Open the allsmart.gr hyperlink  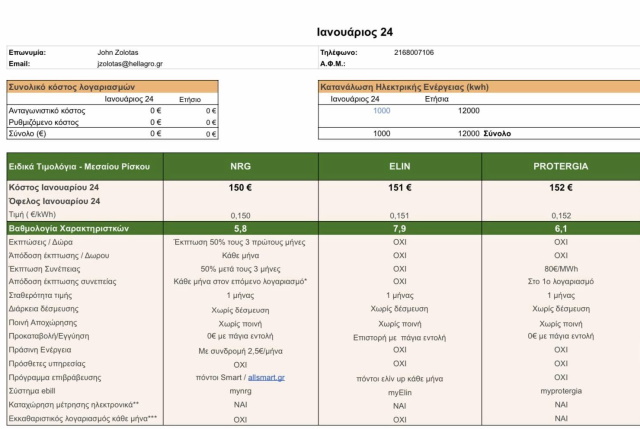(266, 377)
